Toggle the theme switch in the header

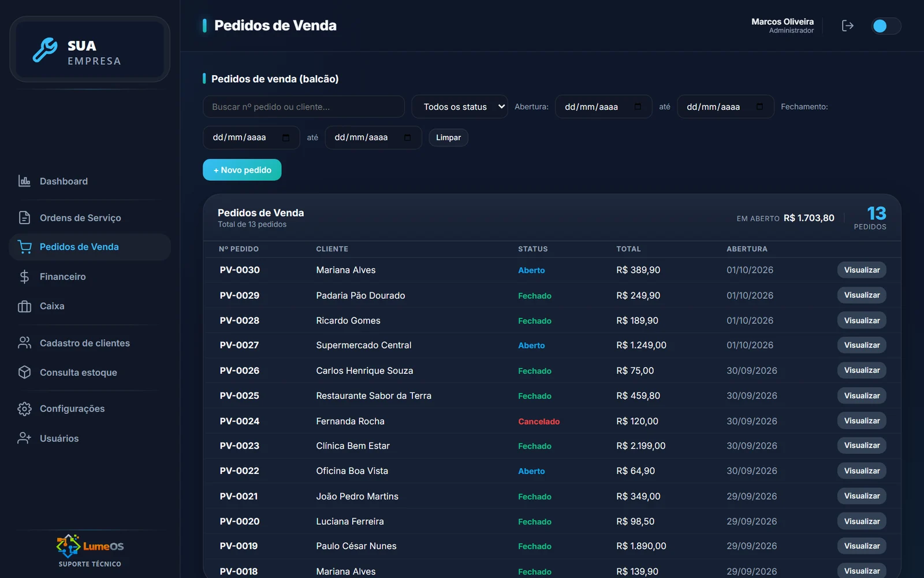coord(886,26)
